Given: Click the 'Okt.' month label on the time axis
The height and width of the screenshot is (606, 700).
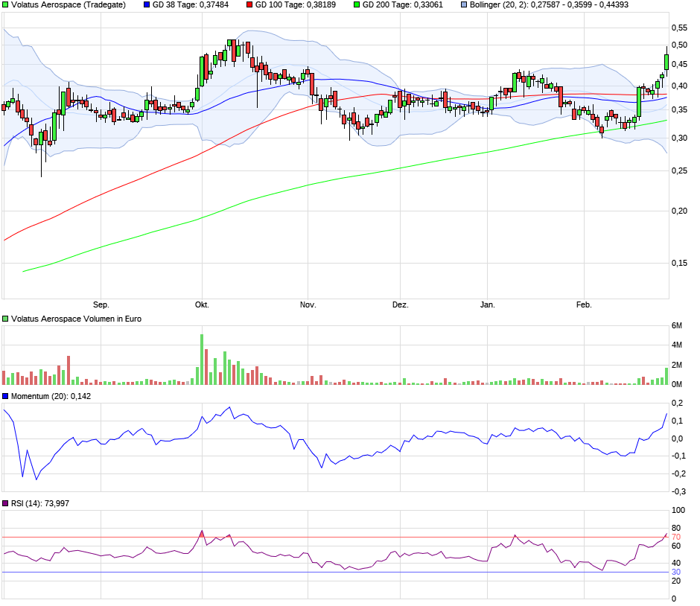Looking at the screenshot, I should [x=202, y=305].
